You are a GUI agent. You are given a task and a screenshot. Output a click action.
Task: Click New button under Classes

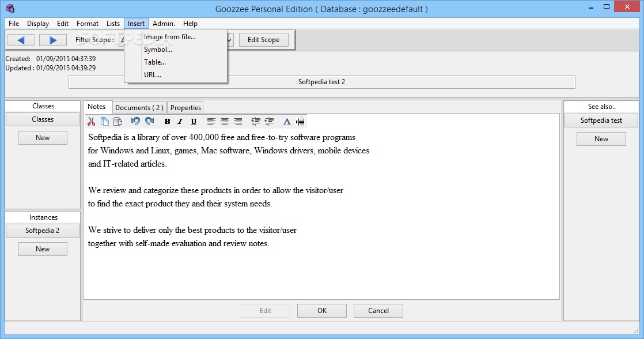(x=43, y=138)
